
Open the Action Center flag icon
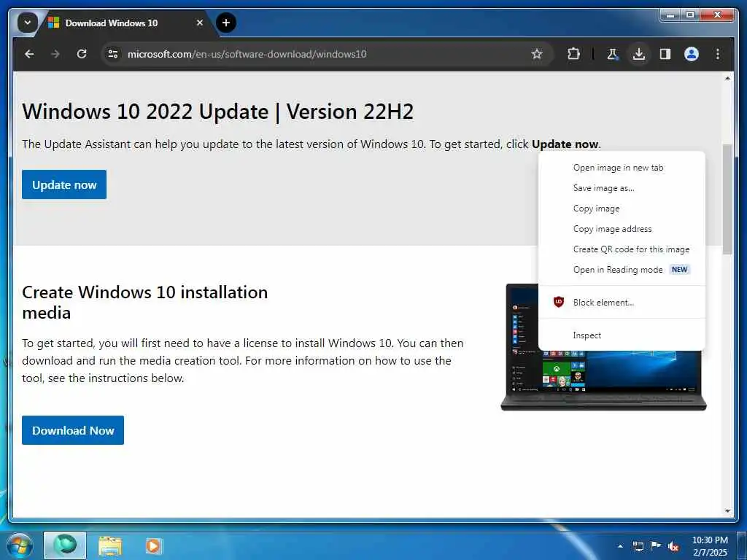[656, 546]
